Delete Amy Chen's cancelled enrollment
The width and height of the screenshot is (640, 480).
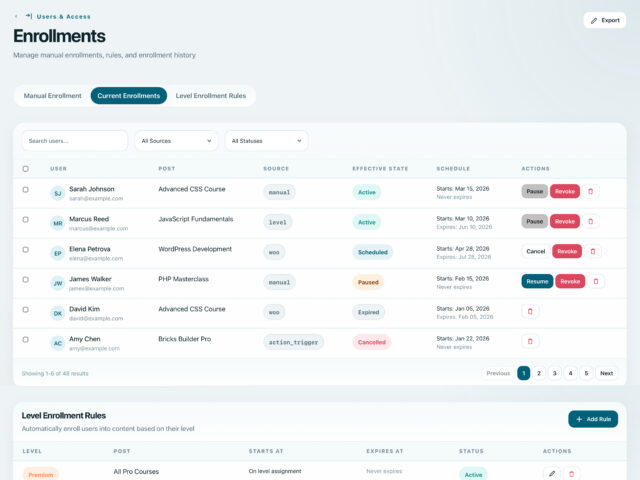point(530,341)
